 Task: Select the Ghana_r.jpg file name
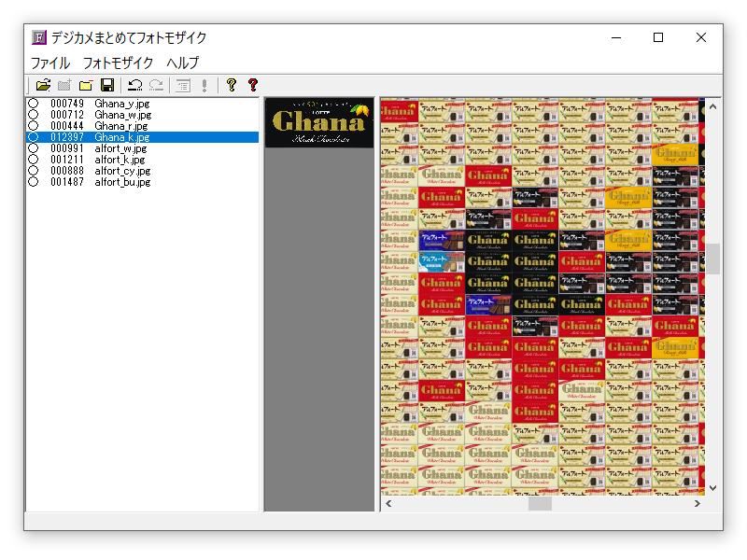click(x=121, y=126)
